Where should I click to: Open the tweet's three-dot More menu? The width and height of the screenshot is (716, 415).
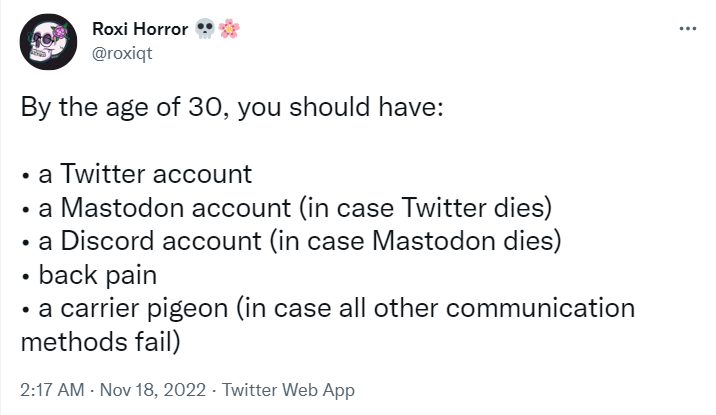pyautogui.click(x=686, y=28)
